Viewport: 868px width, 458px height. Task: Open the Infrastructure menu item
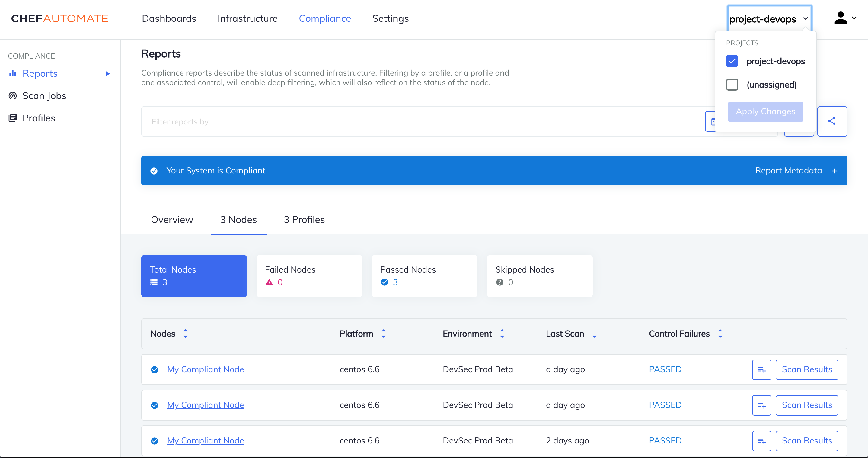[247, 18]
